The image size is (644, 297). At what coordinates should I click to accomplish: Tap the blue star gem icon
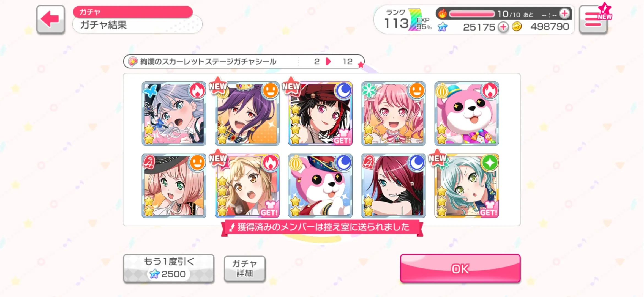point(443,27)
